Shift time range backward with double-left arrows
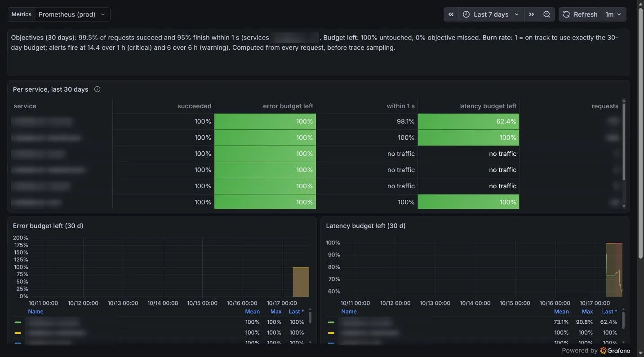This screenshot has height=357, width=644. tap(451, 14)
